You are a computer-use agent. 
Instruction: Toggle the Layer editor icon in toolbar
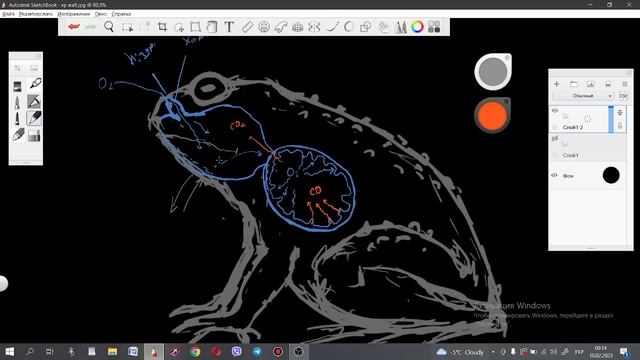click(x=383, y=27)
